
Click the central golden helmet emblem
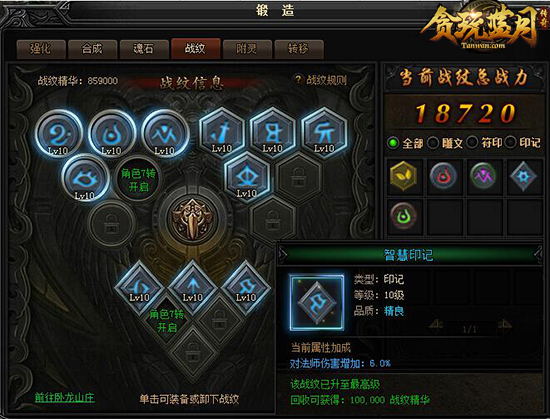[192, 219]
